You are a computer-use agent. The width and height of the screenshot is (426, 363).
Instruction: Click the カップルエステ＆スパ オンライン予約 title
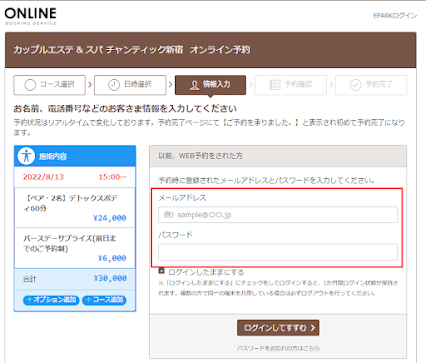pyautogui.click(x=132, y=50)
